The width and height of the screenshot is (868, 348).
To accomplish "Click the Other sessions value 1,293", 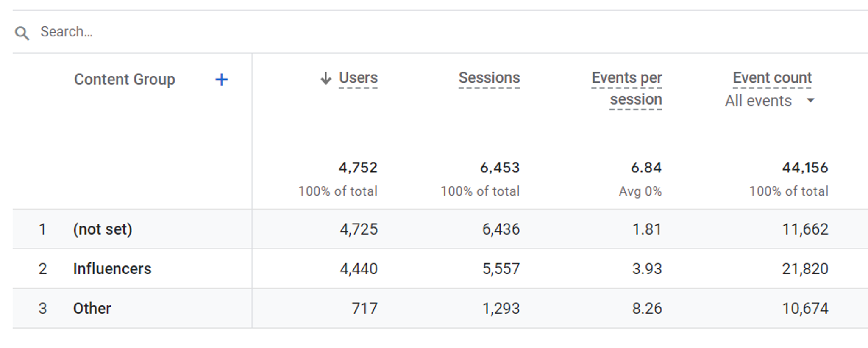I will tap(501, 309).
